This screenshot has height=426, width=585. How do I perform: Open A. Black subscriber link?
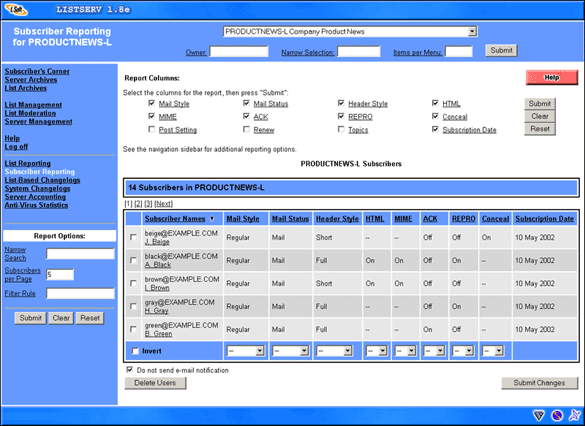coord(158,265)
